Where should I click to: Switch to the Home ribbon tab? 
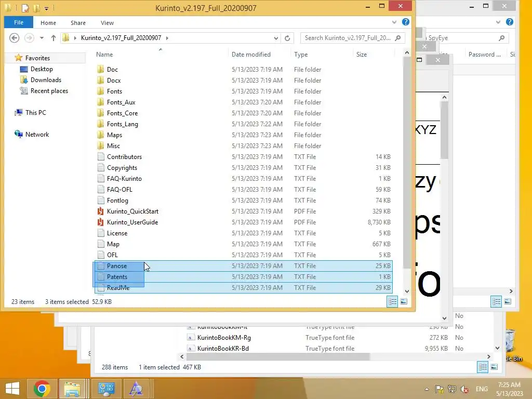click(48, 23)
